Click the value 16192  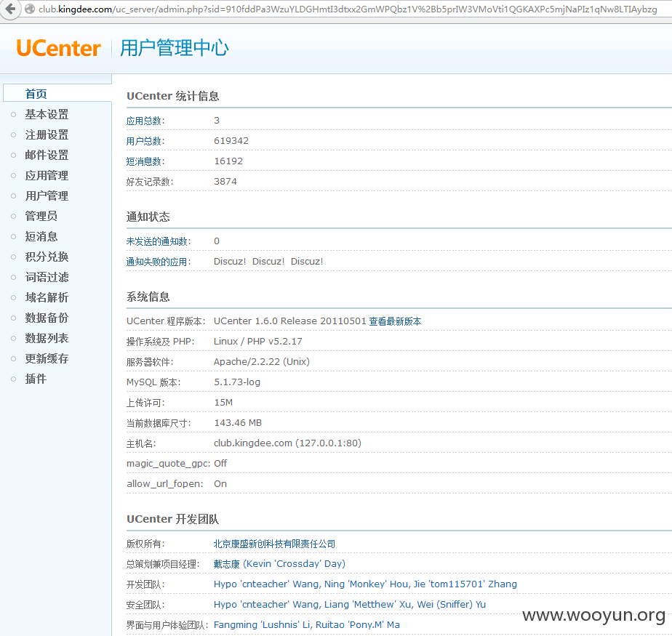[228, 161]
